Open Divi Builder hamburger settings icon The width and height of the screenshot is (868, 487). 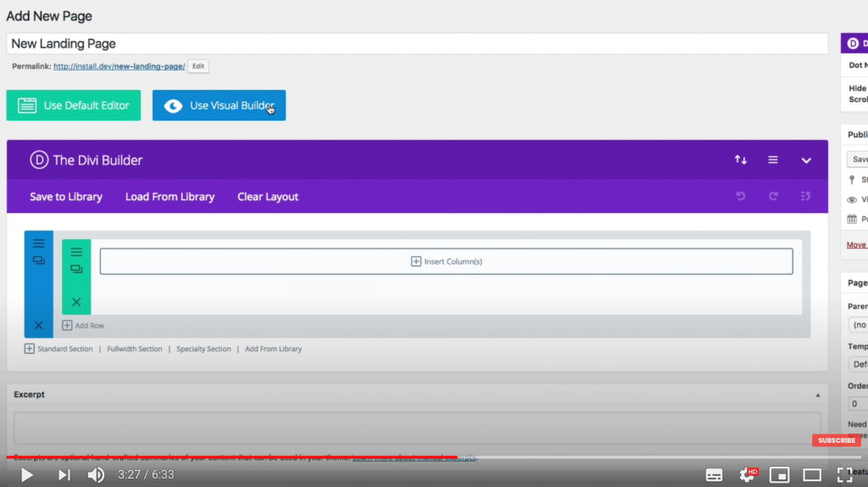[773, 160]
